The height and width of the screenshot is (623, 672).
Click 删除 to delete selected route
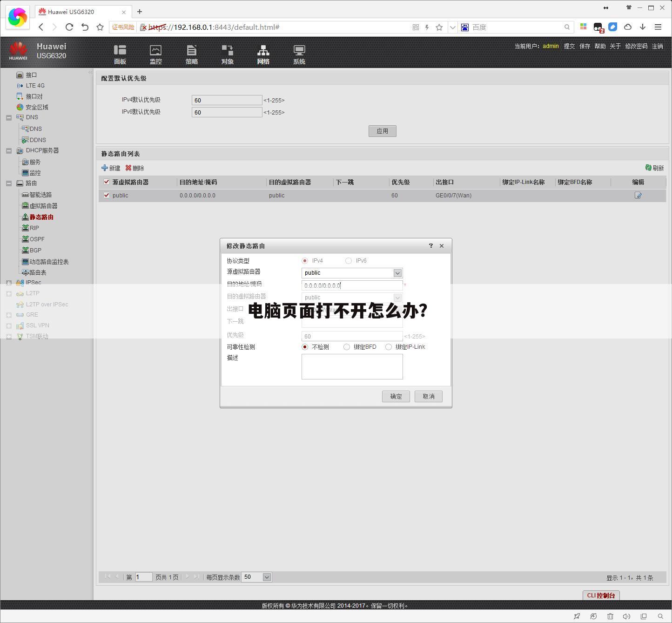(x=135, y=168)
